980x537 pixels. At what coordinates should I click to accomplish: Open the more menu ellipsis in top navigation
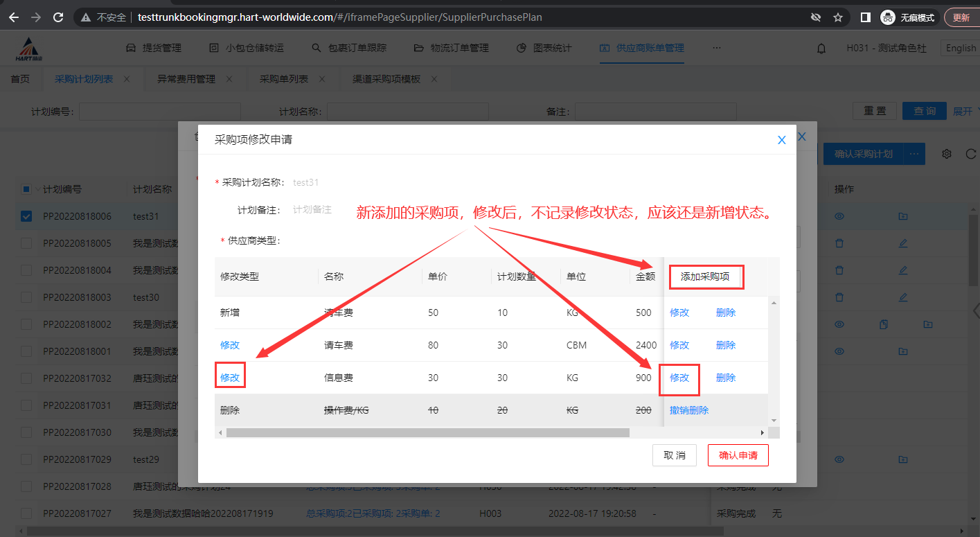point(717,48)
